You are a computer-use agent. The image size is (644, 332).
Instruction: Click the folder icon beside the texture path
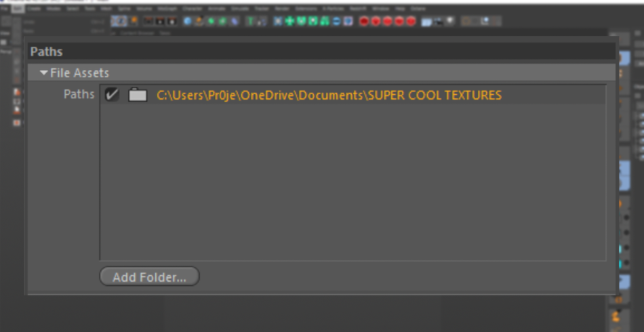[x=138, y=95]
